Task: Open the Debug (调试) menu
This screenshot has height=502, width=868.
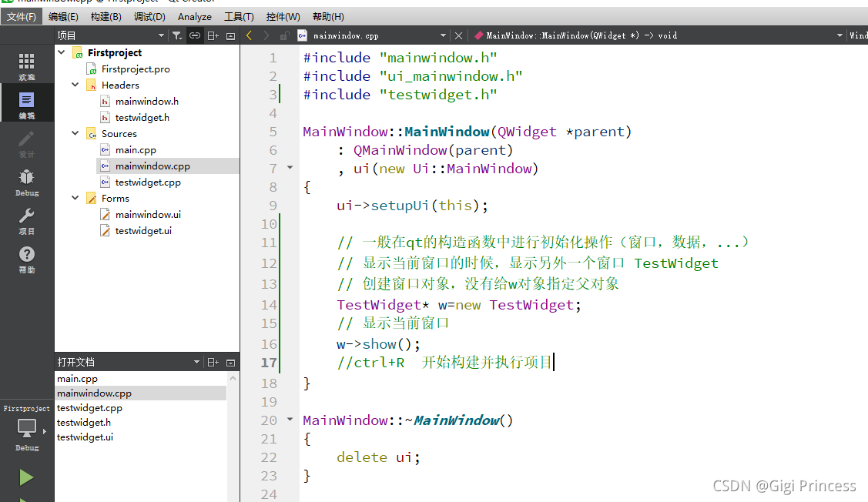Action: click(149, 17)
